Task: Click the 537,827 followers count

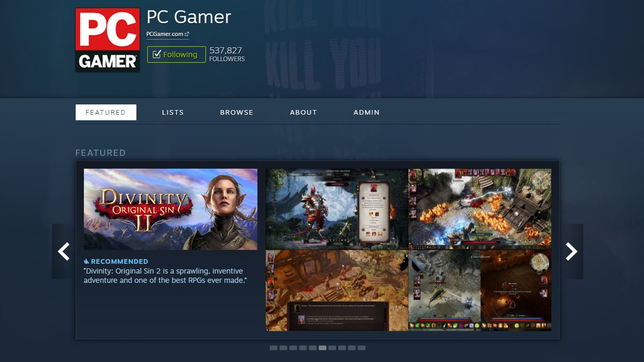Action: click(227, 54)
